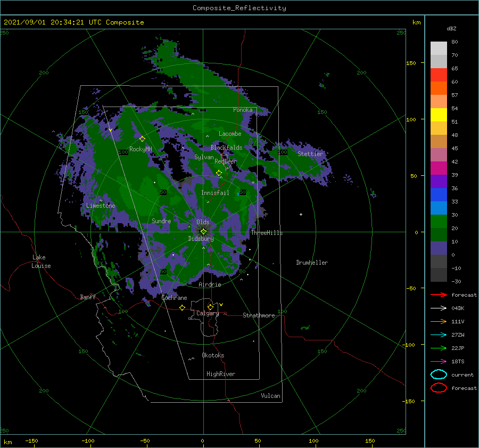
Task: Click the magenta 18TS arrow in legend
Action: [439, 362]
